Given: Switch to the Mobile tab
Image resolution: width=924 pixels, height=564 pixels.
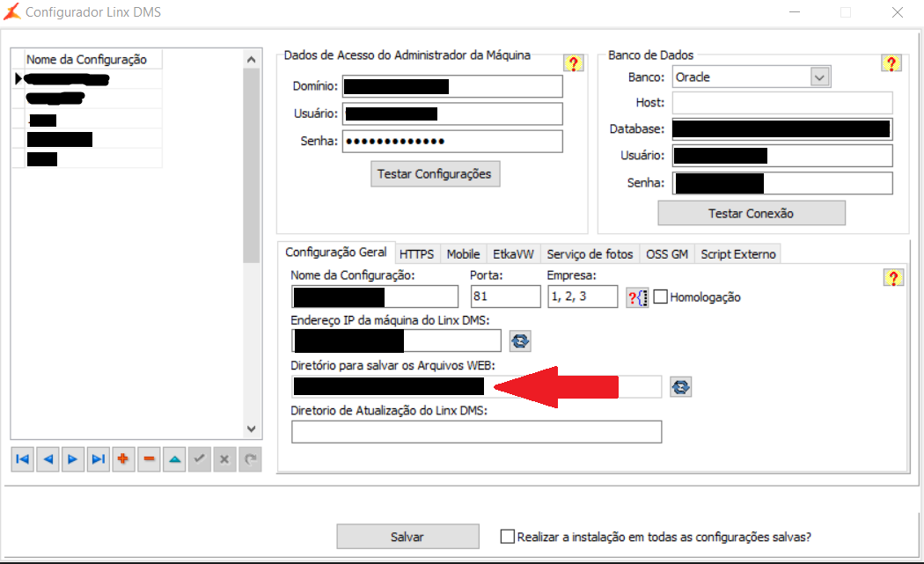Looking at the screenshot, I should point(463,254).
